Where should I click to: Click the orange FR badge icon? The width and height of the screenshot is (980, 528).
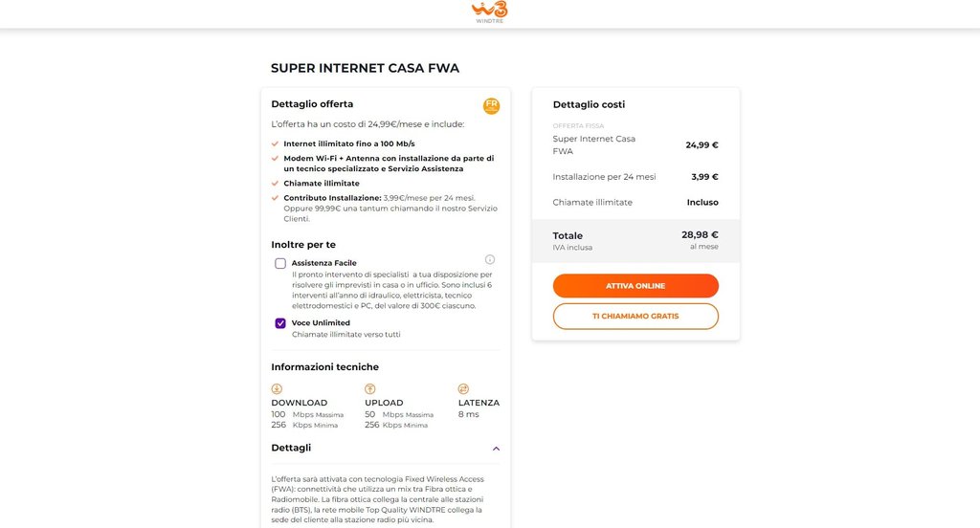[491, 106]
